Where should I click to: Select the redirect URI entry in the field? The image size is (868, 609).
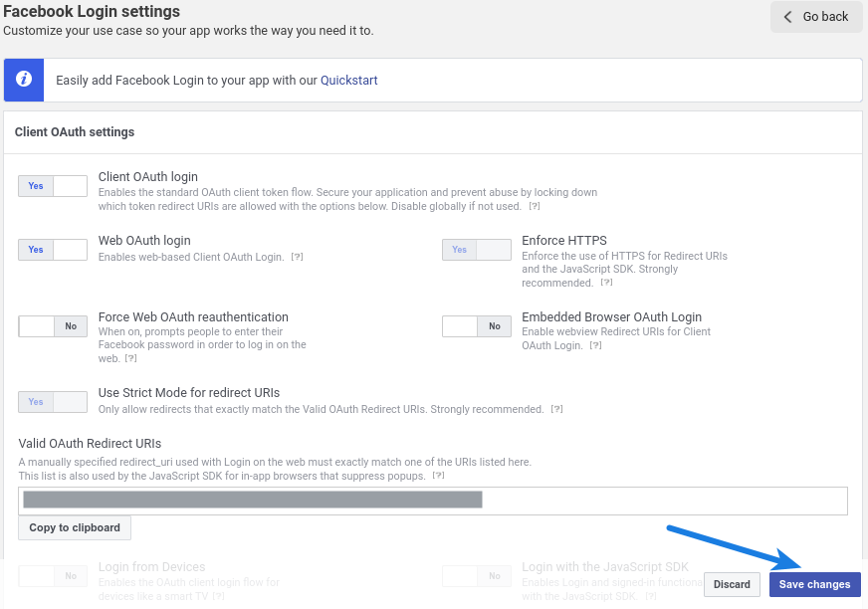[253, 500]
